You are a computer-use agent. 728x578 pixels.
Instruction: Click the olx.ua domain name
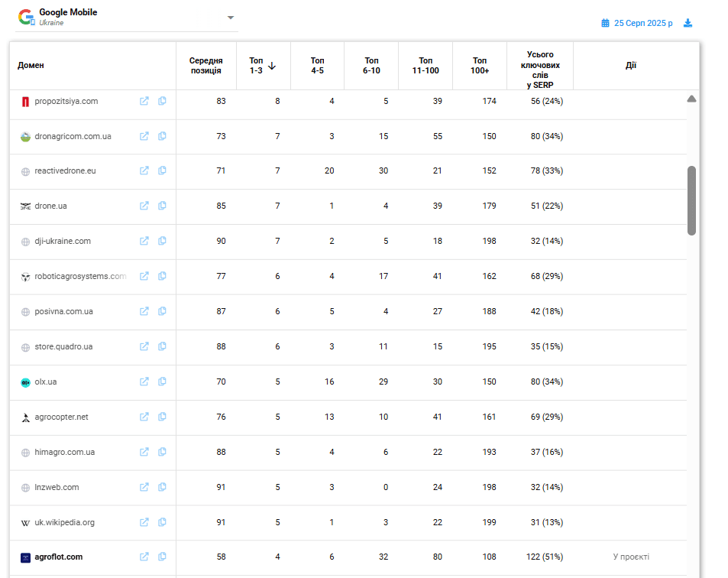[46, 382]
